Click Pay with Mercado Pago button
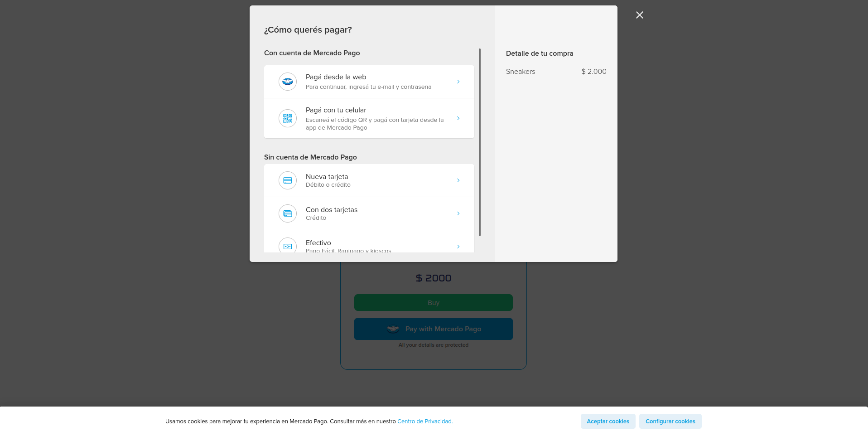This screenshot has height=436, width=868. click(434, 329)
